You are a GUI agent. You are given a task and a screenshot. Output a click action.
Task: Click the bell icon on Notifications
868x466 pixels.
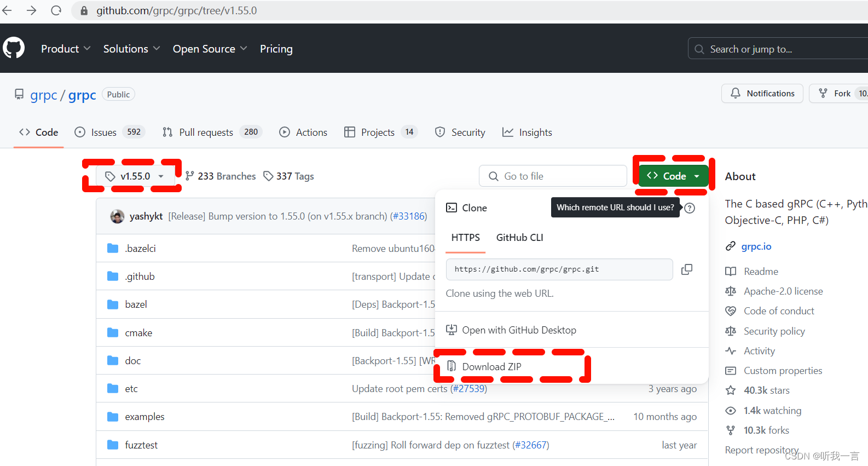click(x=736, y=93)
